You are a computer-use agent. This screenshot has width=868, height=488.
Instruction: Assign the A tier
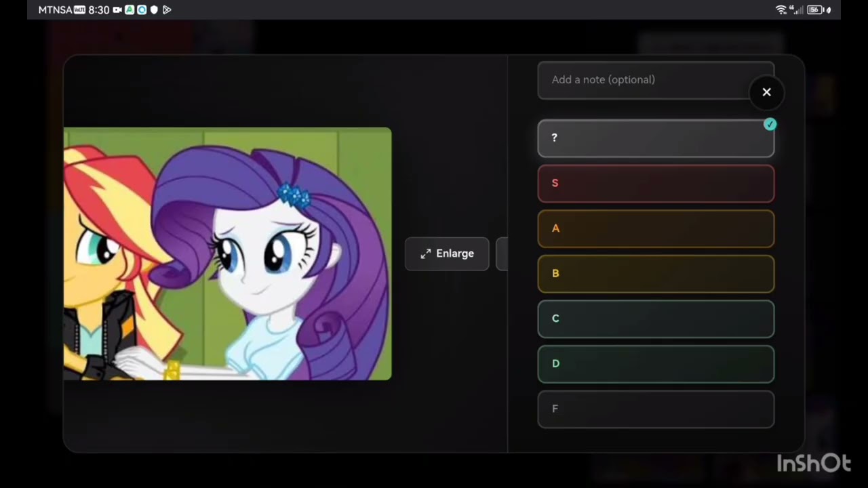pyautogui.click(x=656, y=228)
